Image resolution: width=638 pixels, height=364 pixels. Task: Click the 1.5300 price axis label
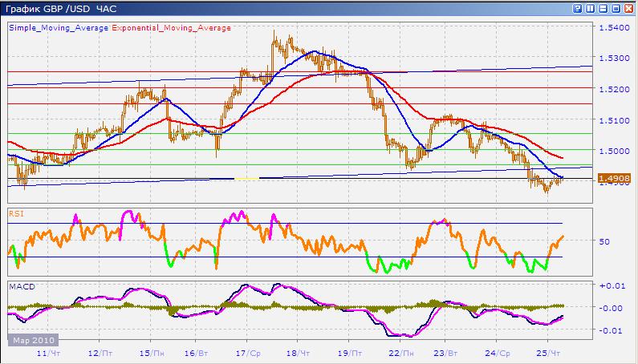[614, 59]
